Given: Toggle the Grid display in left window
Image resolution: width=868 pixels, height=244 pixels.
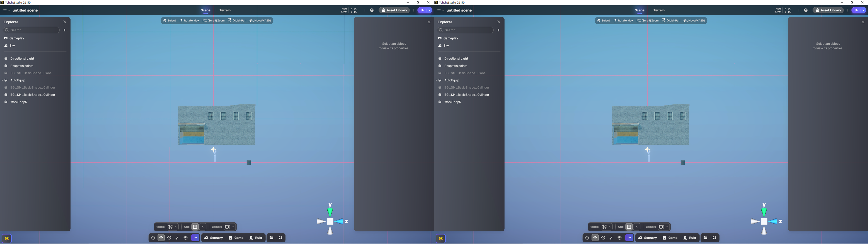Looking at the screenshot, I should click(195, 227).
